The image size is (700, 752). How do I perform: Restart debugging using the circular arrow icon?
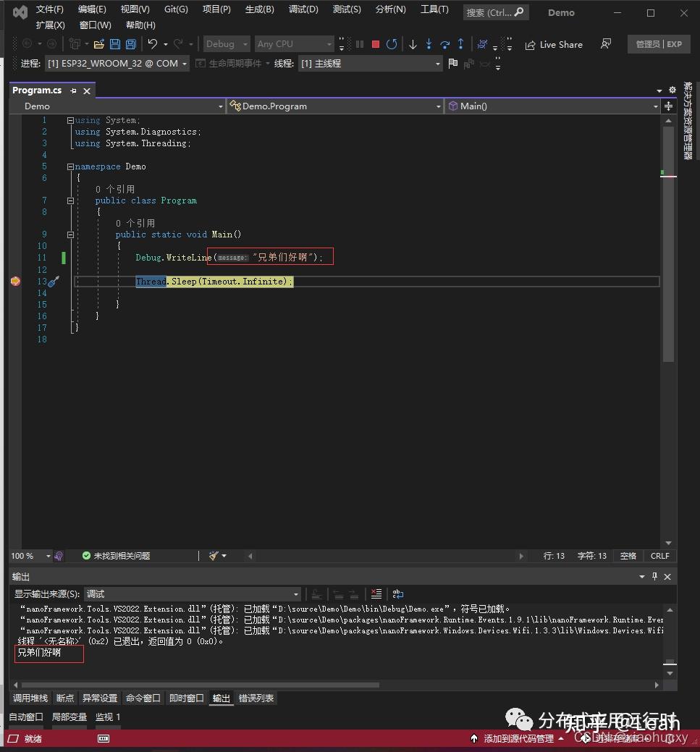[x=392, y=44]
